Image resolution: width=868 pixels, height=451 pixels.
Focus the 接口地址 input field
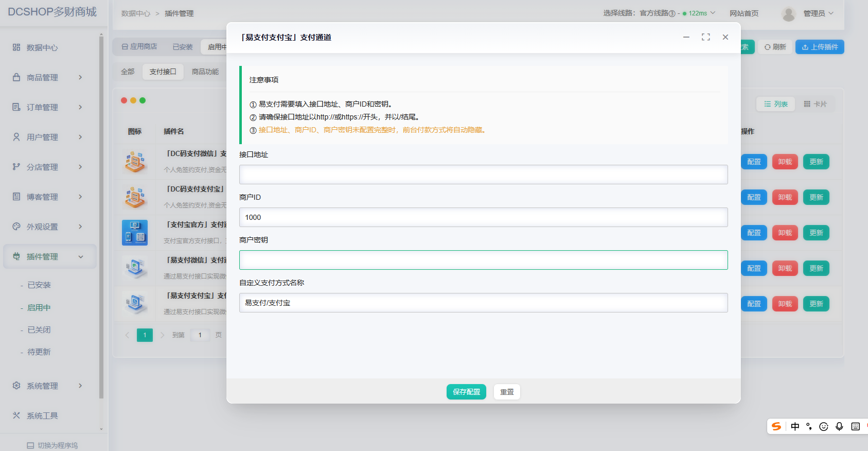[484, 175]
